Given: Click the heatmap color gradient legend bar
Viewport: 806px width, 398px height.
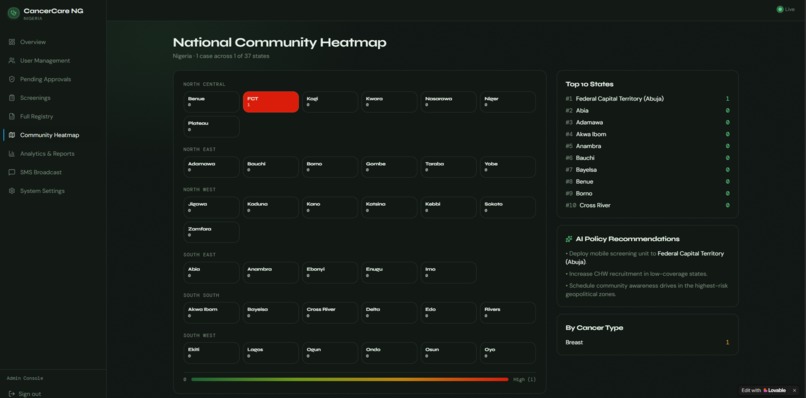Looking at the screenshot, I should tap(350, 379).
